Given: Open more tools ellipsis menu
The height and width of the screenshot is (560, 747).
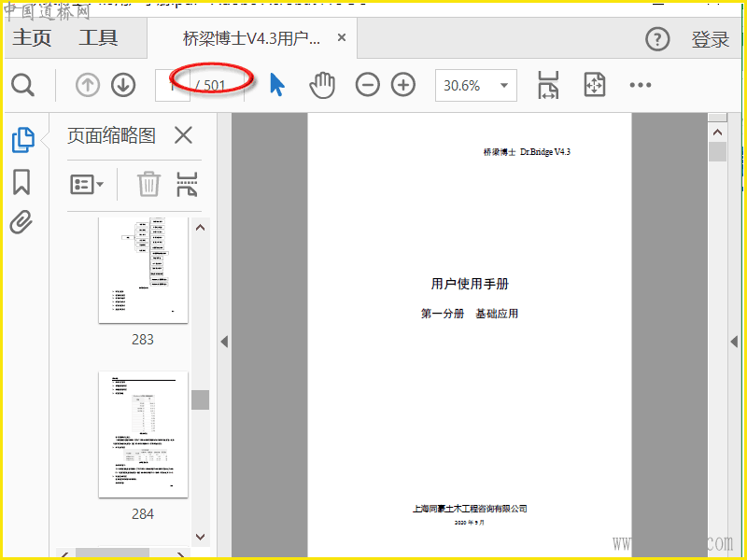Looking at the screenshot, I should coord(641,85).
